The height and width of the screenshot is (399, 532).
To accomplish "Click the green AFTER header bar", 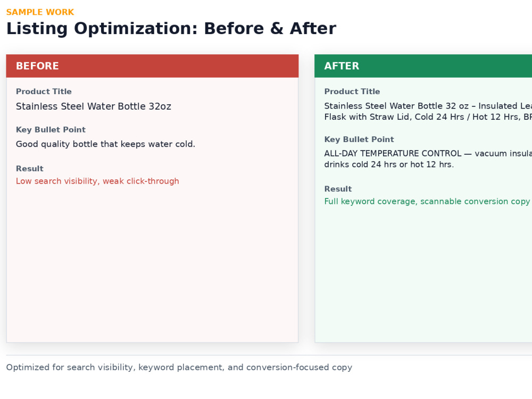I will tap(423, 66).
